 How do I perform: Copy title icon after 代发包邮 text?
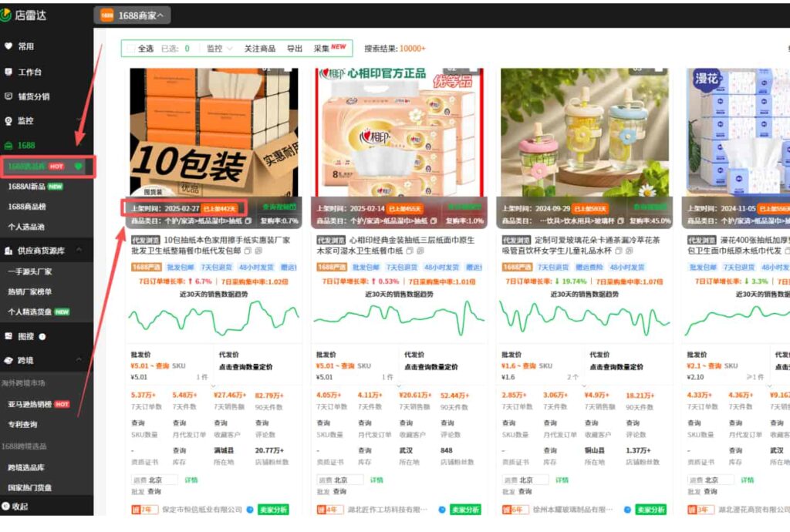point(248,251)
